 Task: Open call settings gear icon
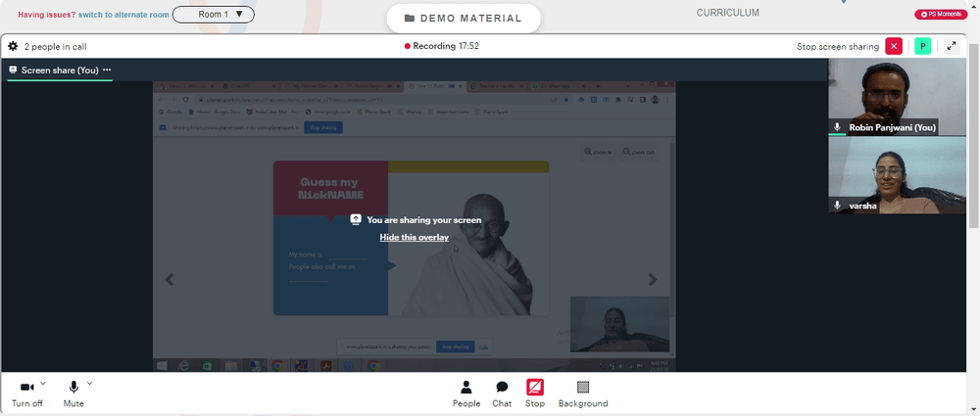click(x=13, y=46)
